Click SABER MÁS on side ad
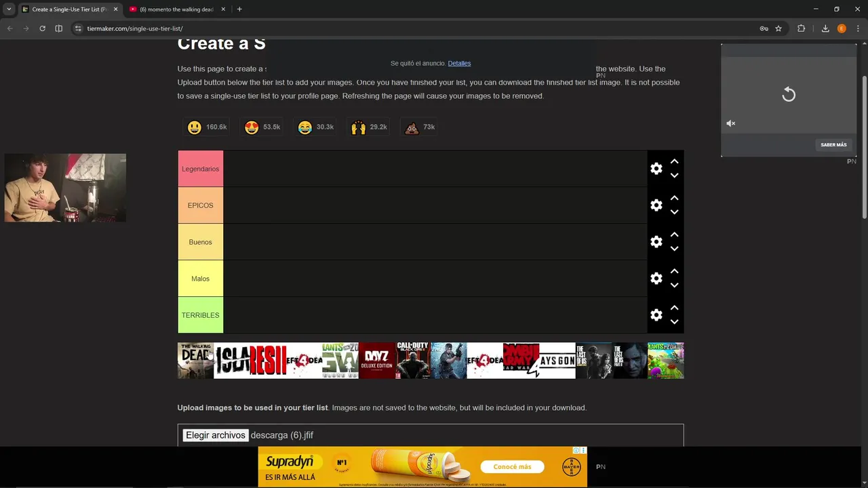The width and height of the screenshot is (868, 488). [x=833, y=144]
